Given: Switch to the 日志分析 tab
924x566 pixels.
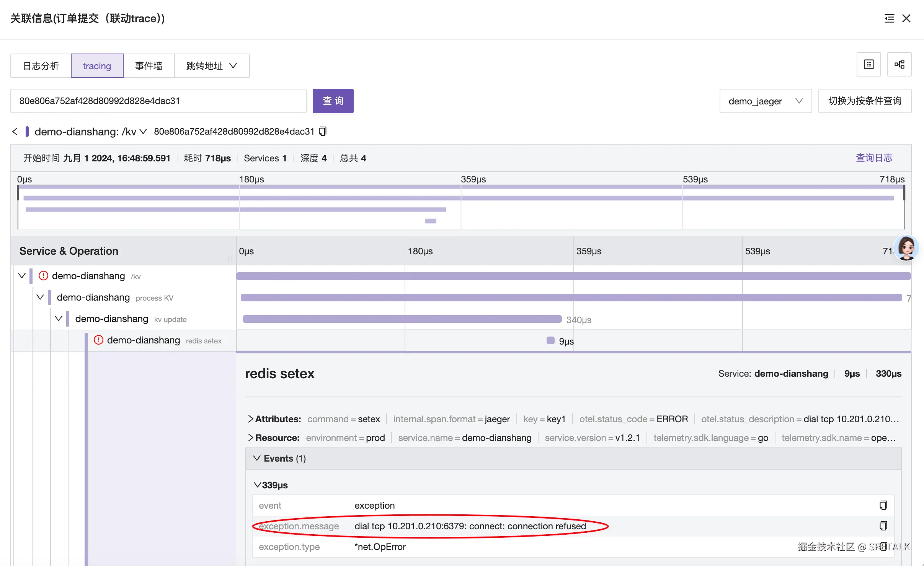Looking at the screenshot, I should click(x=41, y=66).
